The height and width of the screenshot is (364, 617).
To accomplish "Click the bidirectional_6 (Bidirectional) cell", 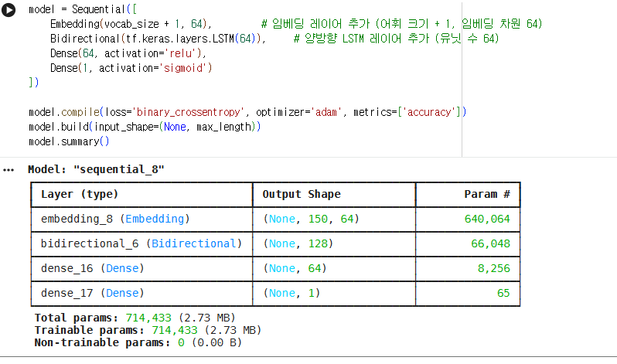I will [141, 243].
